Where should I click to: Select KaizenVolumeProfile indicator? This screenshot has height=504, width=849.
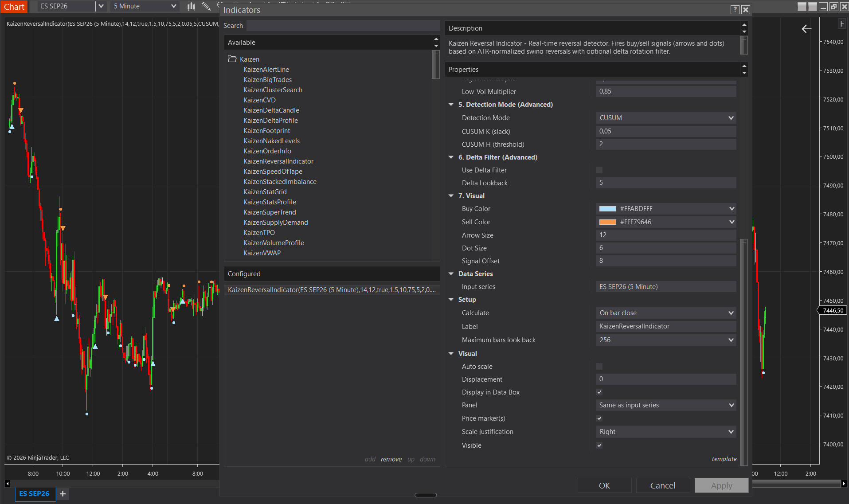tap(274, 243)
